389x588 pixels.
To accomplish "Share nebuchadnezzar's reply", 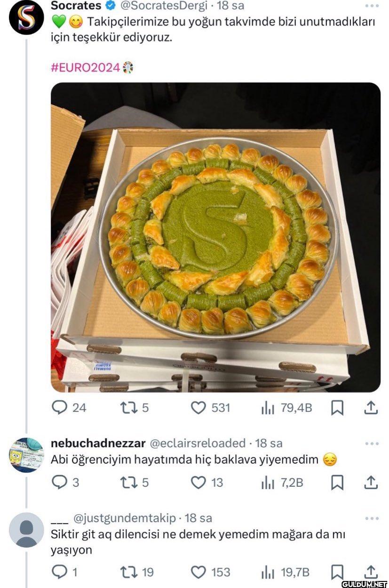I will tap(371, 483).
